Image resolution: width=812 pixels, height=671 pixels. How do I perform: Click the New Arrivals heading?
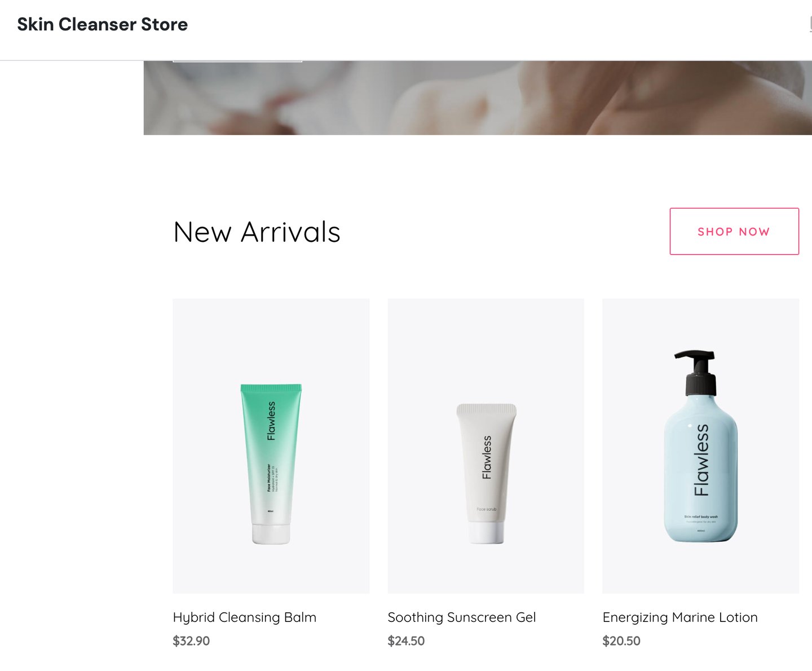click(x=257, y=232)
